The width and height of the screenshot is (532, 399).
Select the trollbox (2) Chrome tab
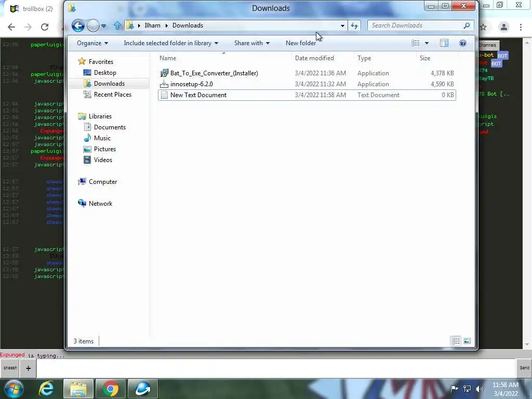(x=33, y=9)
